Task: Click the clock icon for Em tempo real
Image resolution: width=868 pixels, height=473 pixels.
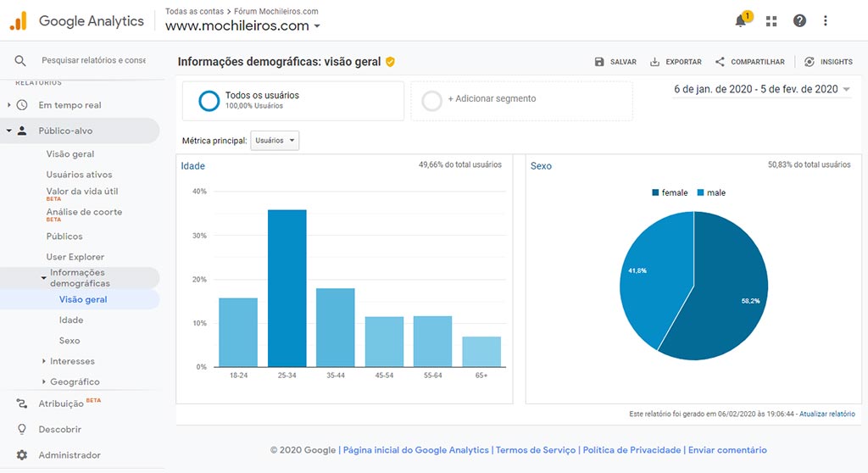Action: tap(22, 104)
